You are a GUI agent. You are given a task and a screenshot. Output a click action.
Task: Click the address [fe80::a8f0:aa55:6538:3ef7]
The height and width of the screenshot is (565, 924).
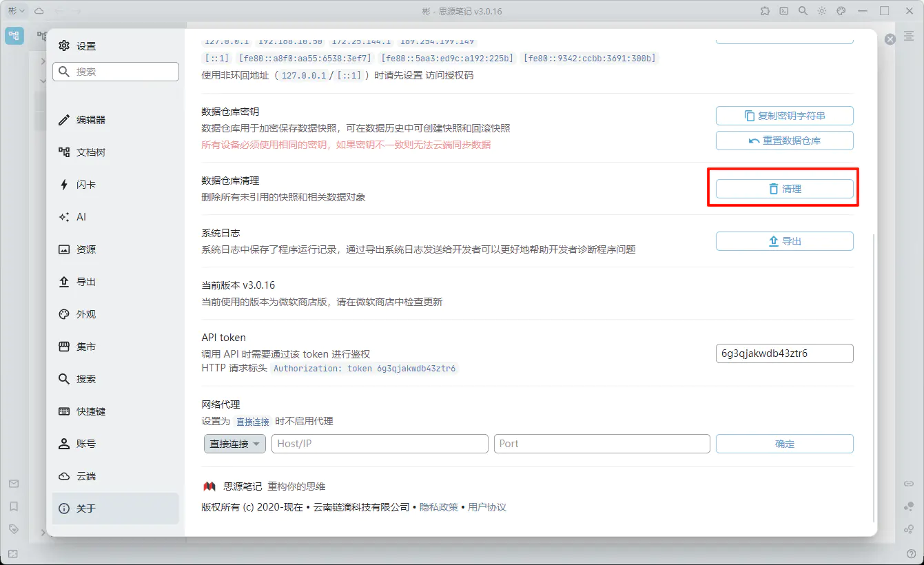tap(305, 59)
